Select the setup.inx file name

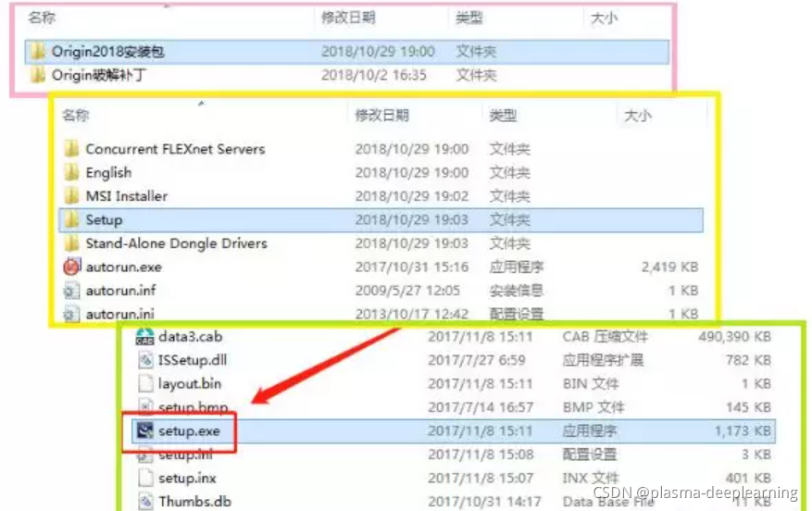187,478
